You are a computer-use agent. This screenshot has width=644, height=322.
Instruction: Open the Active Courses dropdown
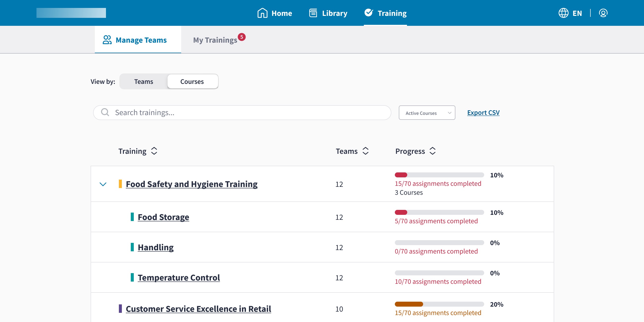(427, 113)
